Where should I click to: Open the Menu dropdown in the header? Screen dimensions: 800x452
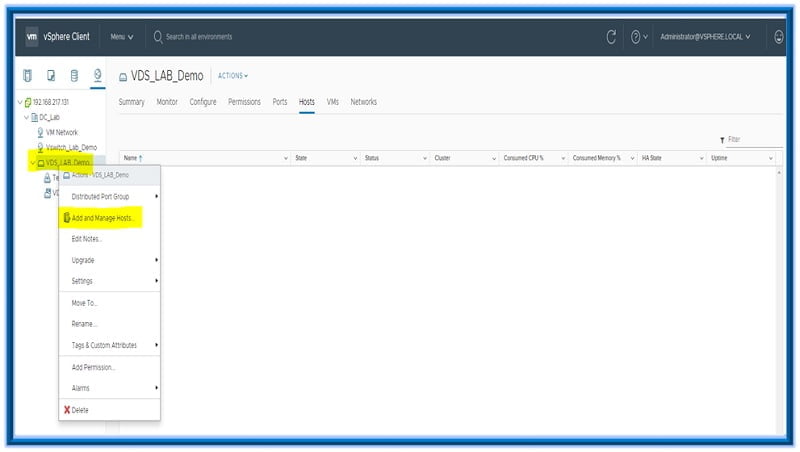122,37
